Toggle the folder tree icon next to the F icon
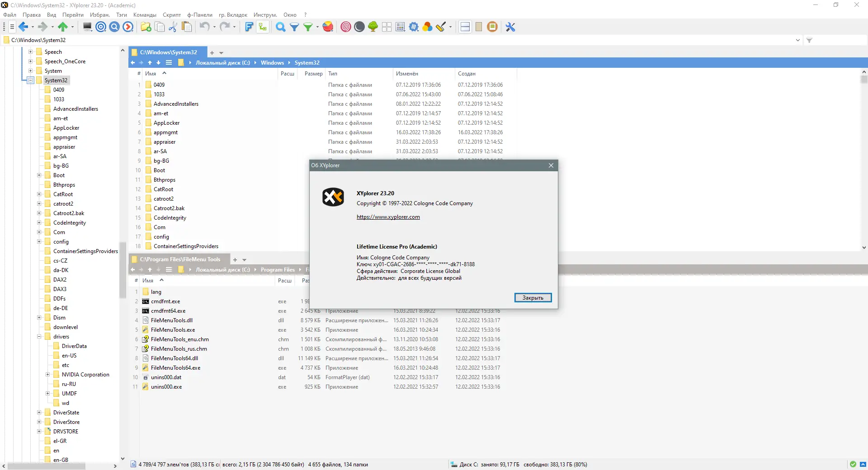This screenshot has height=470, width=868. tap(262, 27)
